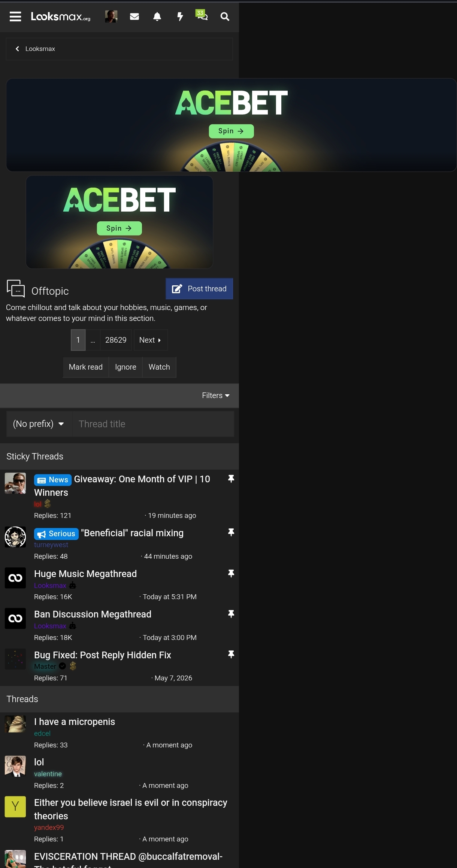
Task: Click Mark read button
Action: pyautogui.click(x=86, y=367)
